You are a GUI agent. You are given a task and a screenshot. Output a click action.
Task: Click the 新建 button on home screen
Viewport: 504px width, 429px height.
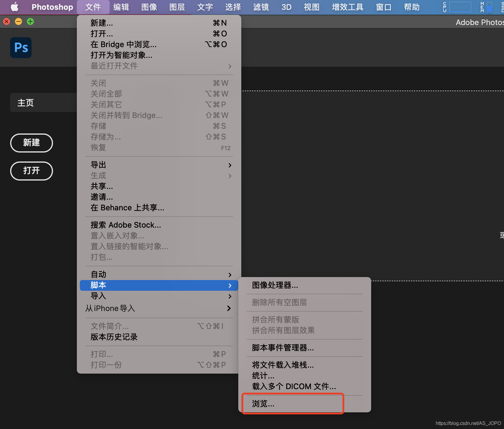click(x=31, y=143)
